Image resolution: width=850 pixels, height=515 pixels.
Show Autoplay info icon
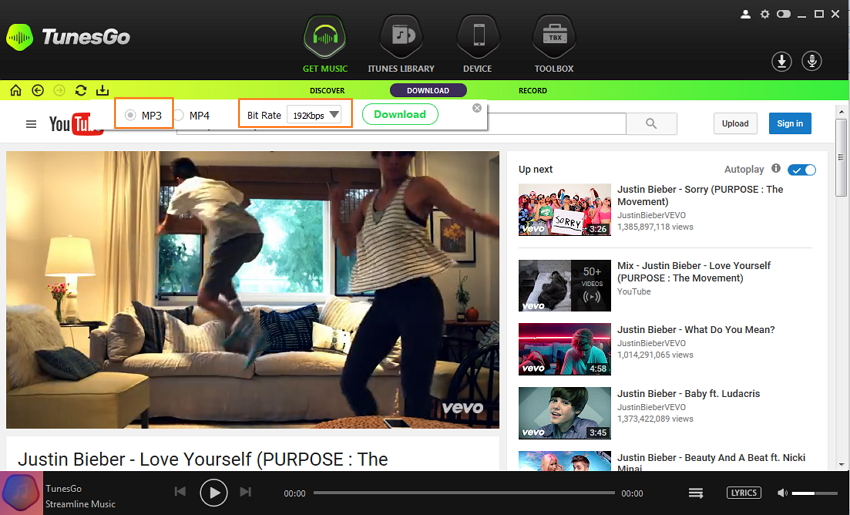tap(776, 168)
